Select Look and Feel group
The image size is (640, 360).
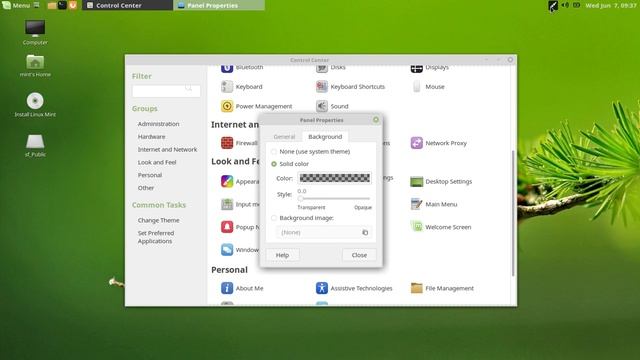pyautogui.click(x=157, y=162)
